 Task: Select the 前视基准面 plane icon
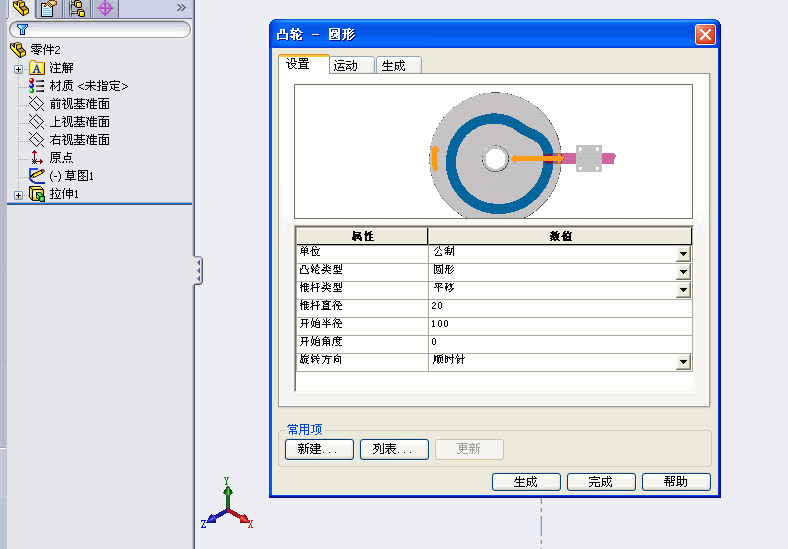point(37,104)
